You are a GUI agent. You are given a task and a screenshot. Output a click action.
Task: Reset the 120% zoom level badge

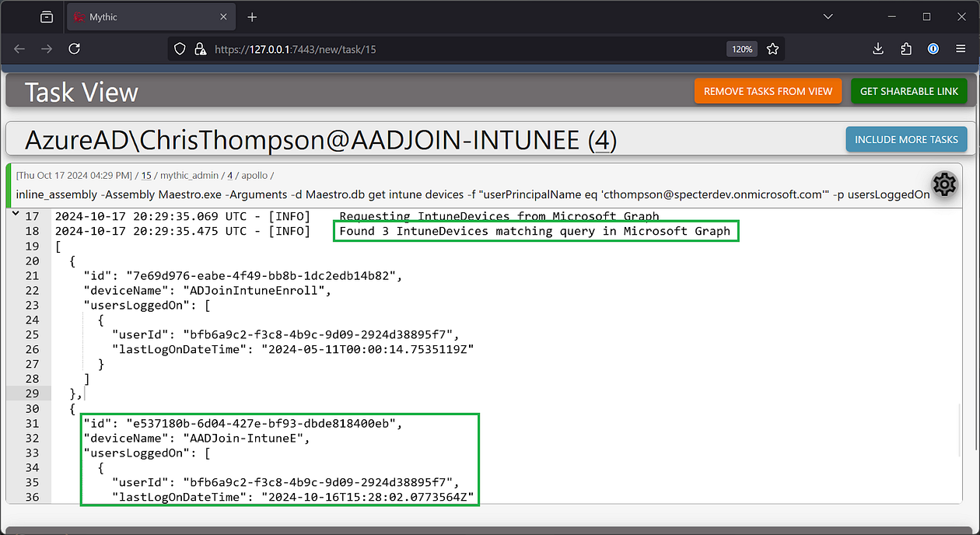point(742,49)
